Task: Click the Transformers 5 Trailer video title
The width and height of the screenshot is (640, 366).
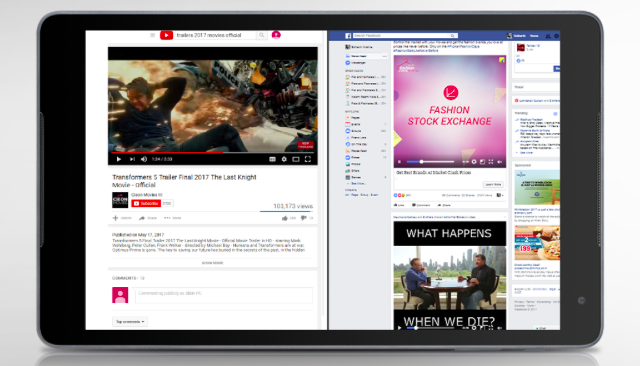Action: (184, 181)
